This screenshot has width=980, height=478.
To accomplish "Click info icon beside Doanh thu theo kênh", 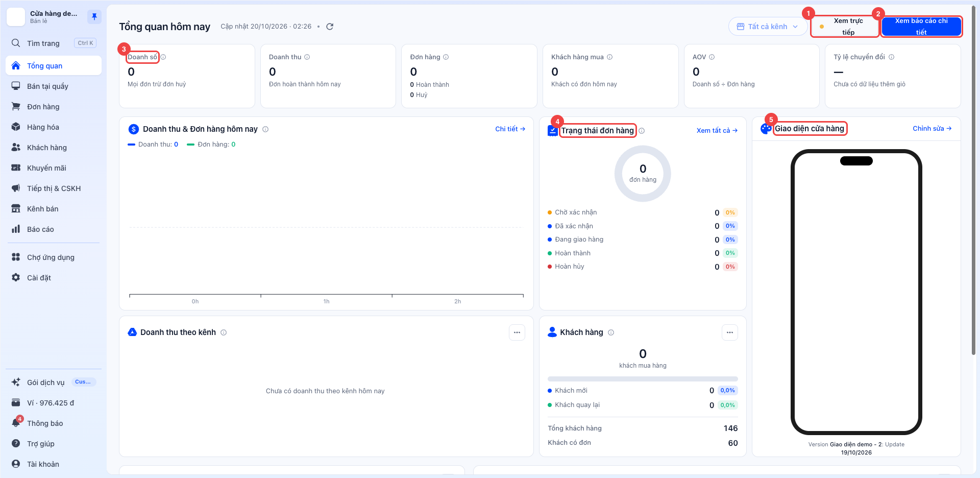I will tap(224, 332).
